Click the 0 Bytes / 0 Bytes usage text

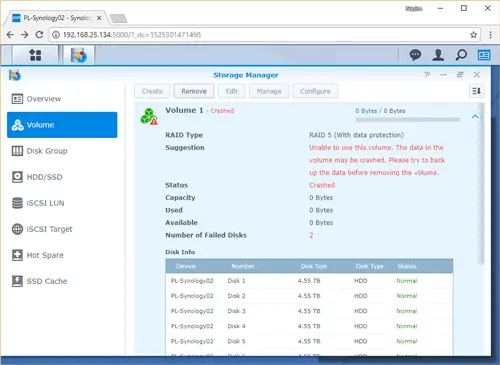pyautogui.click(x=380, y=111)
